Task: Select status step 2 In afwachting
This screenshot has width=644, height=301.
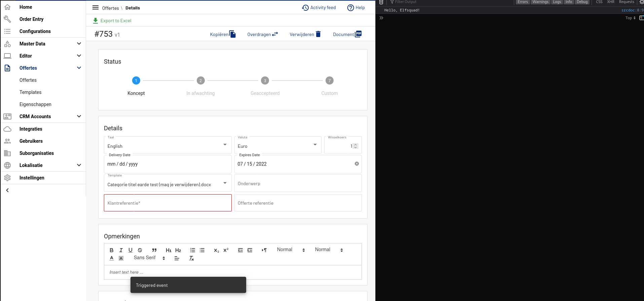Action: point(201,80)
